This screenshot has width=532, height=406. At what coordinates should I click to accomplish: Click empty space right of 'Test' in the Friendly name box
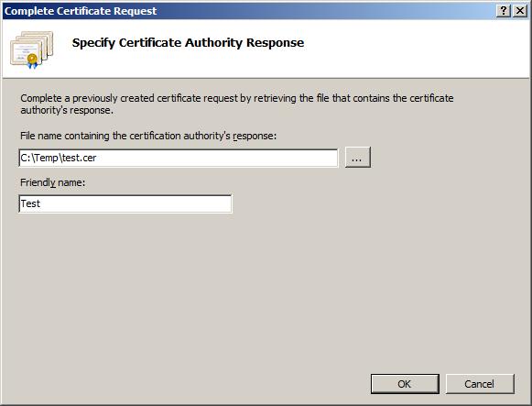pos(136,203)
